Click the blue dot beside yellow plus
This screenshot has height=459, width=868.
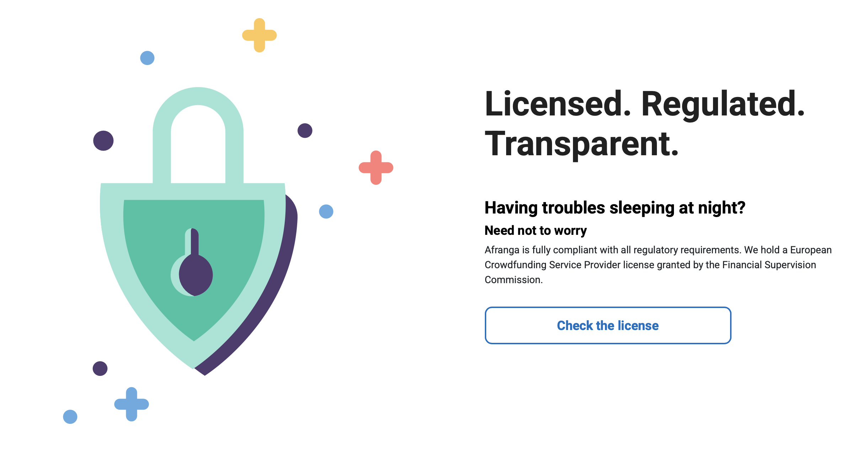coord(147,58)
